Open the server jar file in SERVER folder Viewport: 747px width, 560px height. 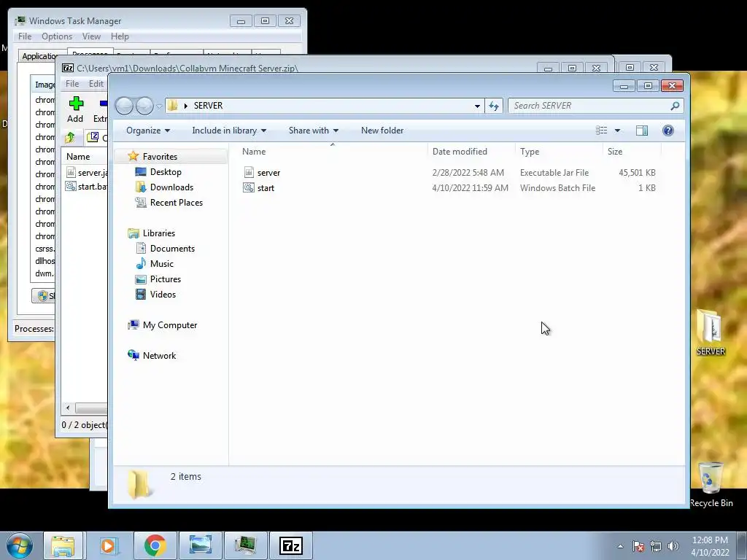click(x=268, y=173)
